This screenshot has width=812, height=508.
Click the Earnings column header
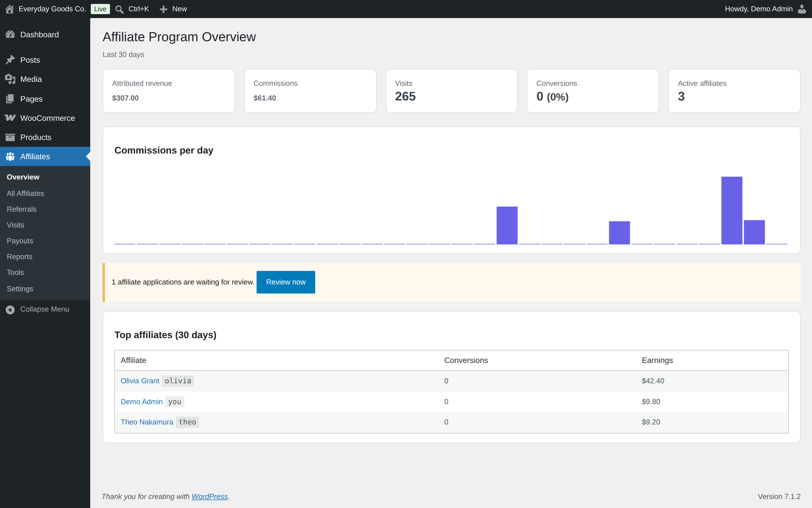coord(657,360)
